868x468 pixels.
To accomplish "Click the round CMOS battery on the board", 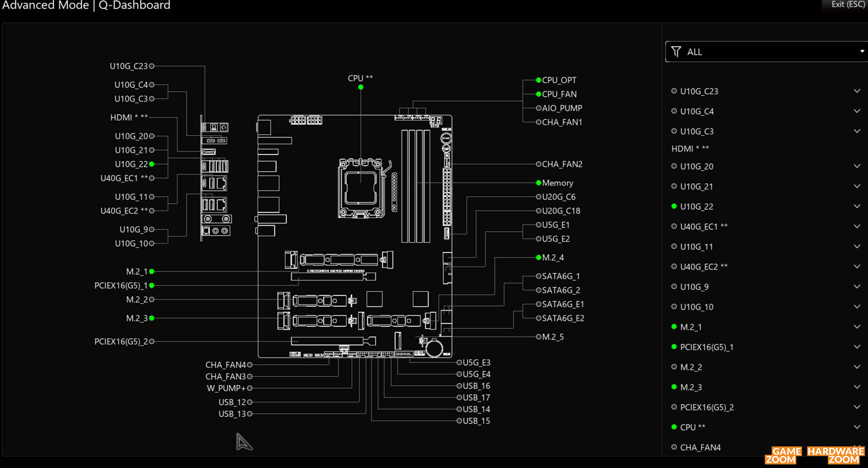I will click(434, 347).
